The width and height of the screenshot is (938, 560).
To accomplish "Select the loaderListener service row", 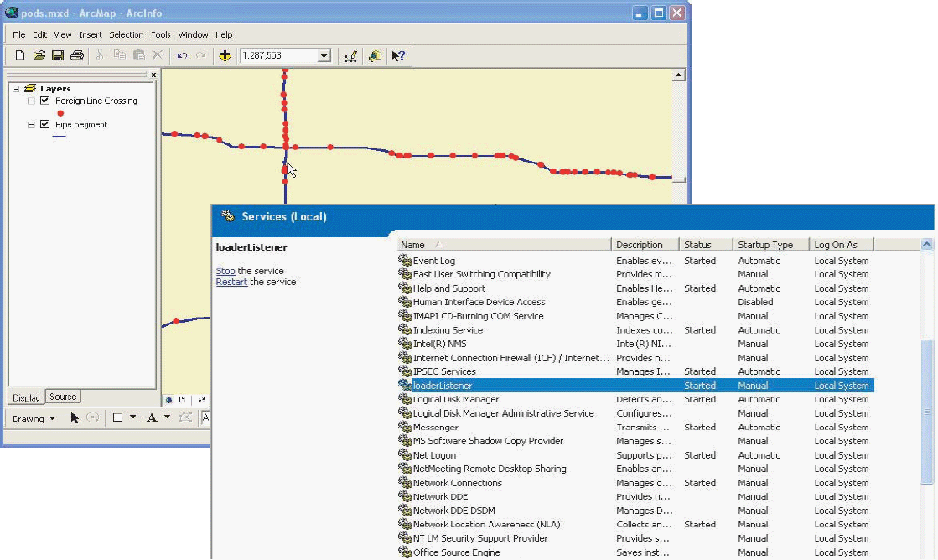I will coord(635,386).
